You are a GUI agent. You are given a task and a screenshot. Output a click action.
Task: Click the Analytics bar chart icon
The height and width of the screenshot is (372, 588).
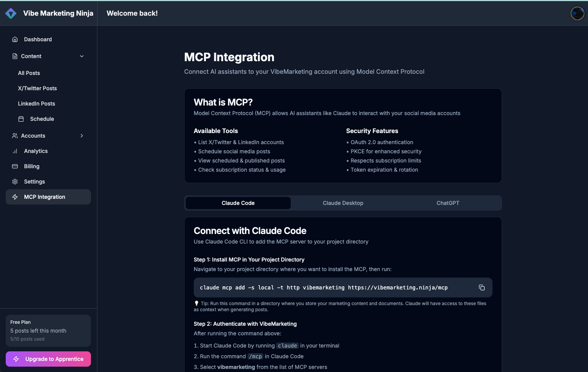point(15,151)
